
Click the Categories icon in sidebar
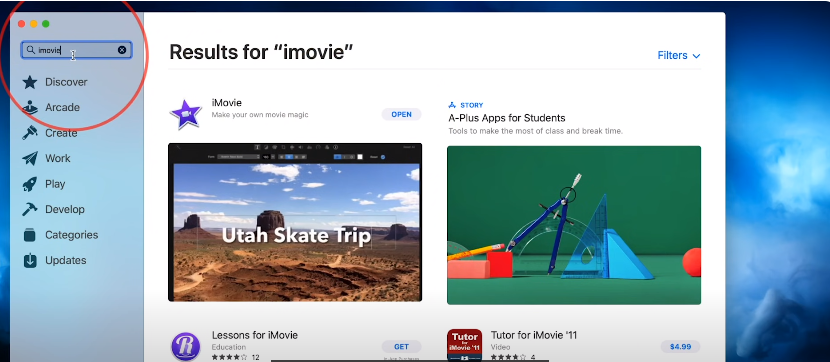point(30,235)
